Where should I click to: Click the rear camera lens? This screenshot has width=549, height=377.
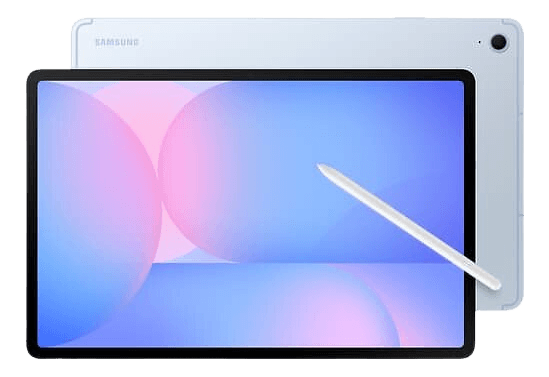pyautogui.click(x=498, y=42)
